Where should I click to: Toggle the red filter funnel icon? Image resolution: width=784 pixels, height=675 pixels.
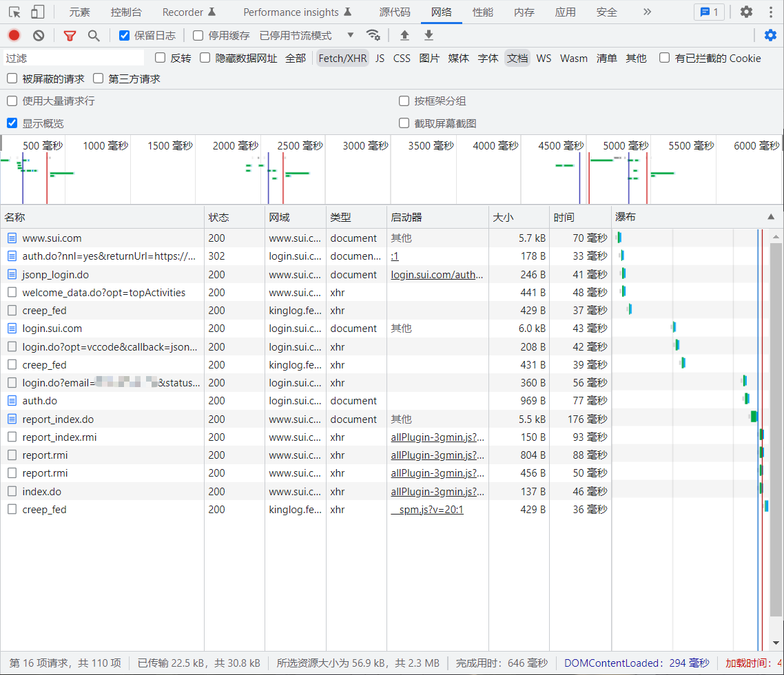pos(70,35)
